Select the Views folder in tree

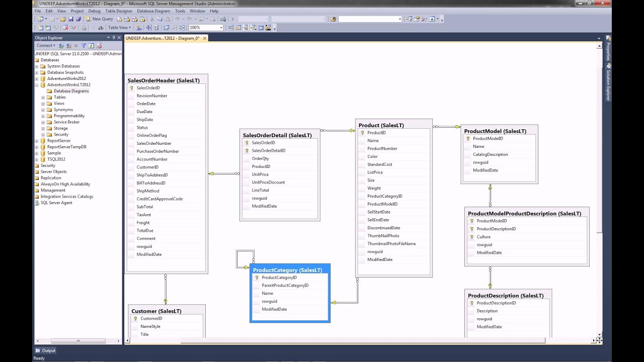pyautogui.click(x=59, y=104)
